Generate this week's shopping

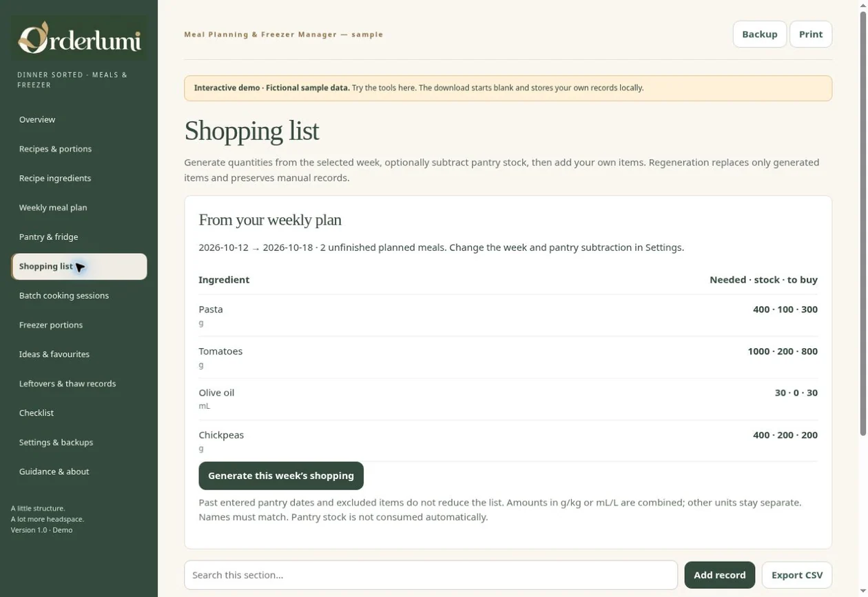coord(281,476)
